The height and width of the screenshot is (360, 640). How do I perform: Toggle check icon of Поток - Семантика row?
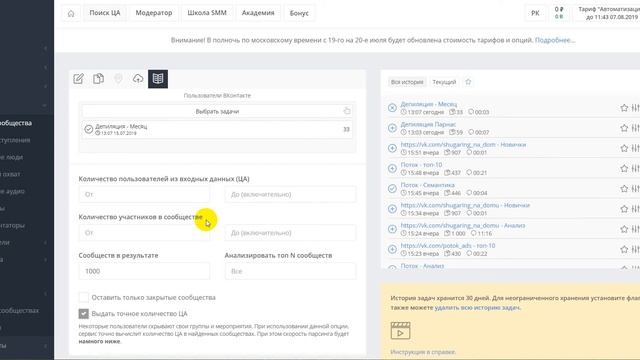392,189
